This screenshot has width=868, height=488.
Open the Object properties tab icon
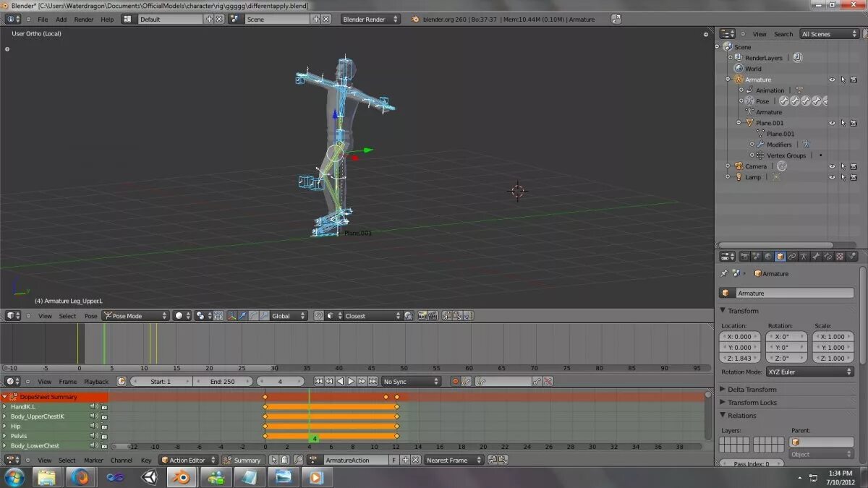pos(780,256)
